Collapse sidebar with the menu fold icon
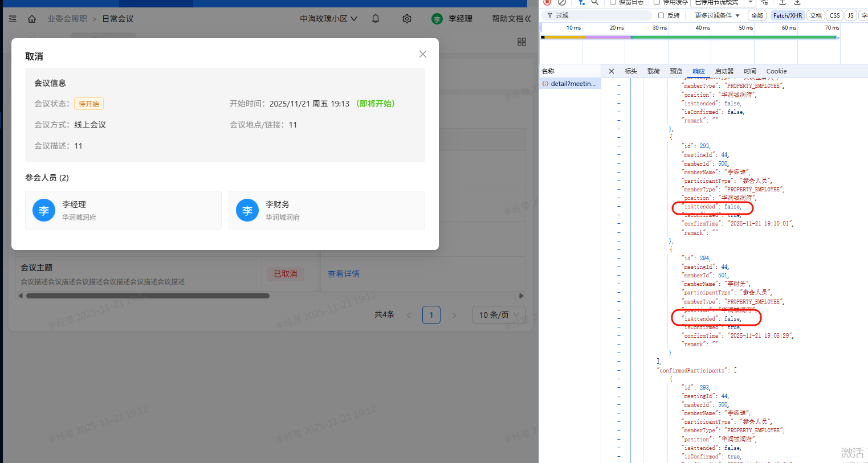This screenshot has height=463, width=868. point(13,19)
